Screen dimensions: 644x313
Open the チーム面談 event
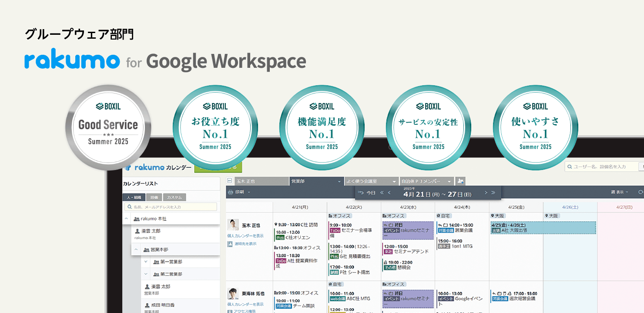(x=295, y=303)
